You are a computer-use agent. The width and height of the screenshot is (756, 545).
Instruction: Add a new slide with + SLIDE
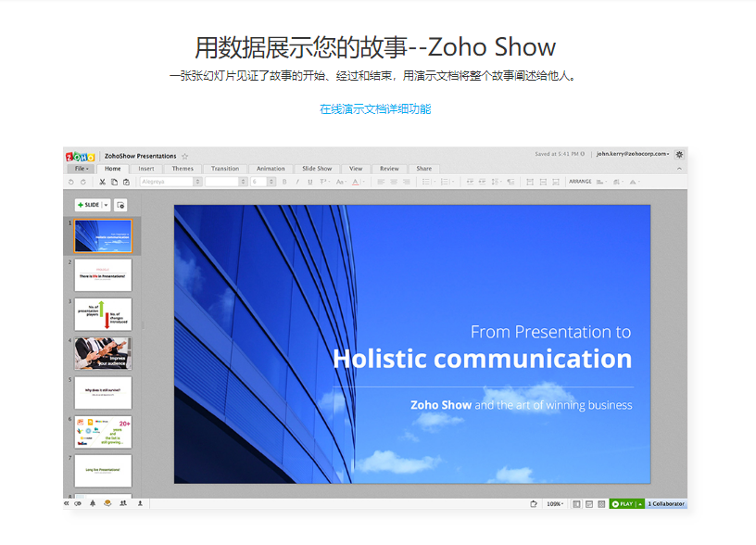(88, 205)
